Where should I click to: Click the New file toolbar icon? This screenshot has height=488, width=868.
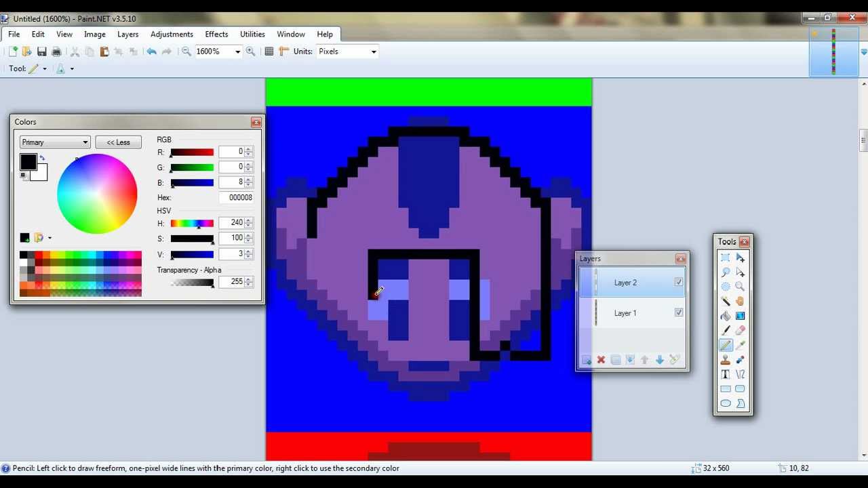12,52
